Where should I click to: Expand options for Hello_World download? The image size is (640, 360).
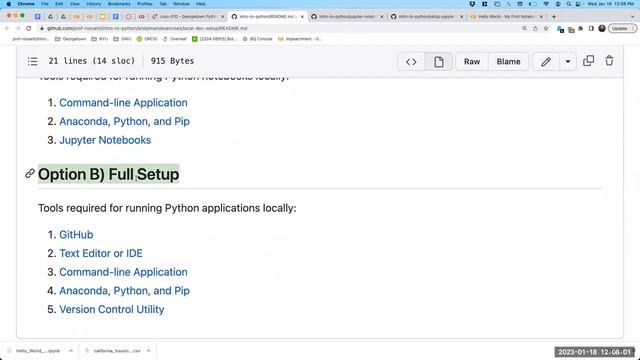pyautogui.click(x=71, y=351)
